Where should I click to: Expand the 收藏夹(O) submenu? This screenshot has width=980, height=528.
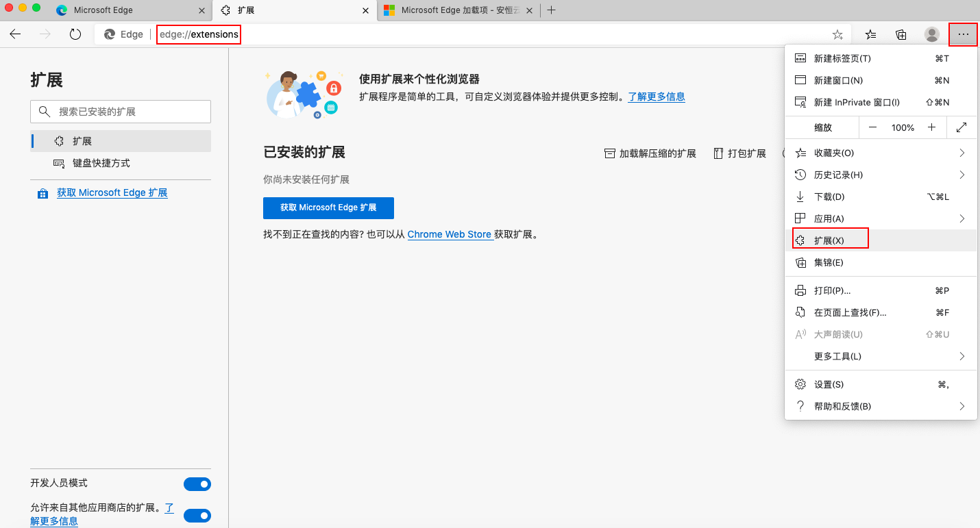click(881, 153)
